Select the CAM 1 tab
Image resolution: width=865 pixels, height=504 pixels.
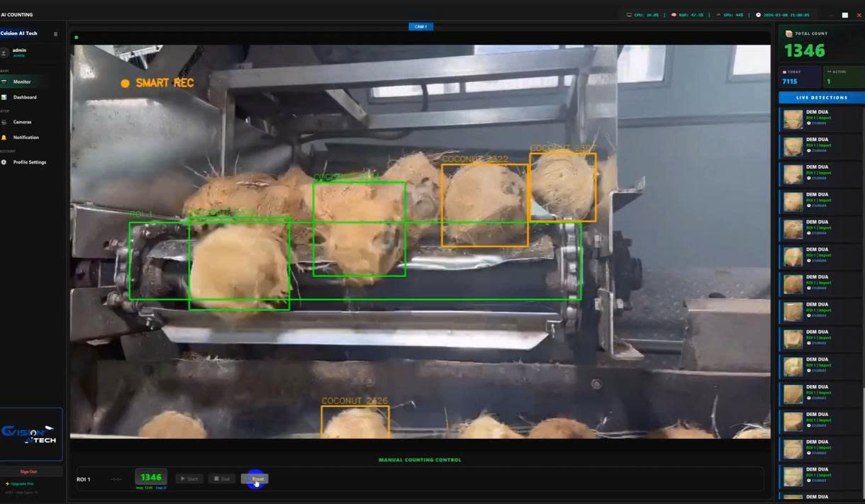click(x=420, y=27)
